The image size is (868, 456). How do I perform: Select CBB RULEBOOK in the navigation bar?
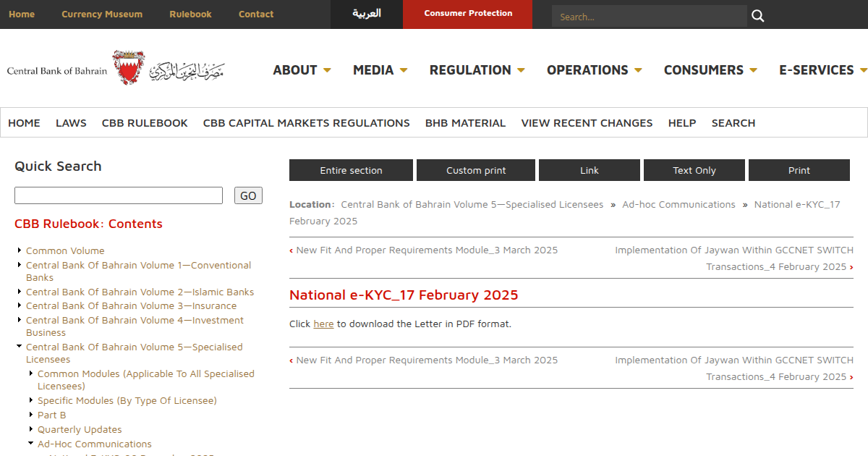click(x=145, y=123)
